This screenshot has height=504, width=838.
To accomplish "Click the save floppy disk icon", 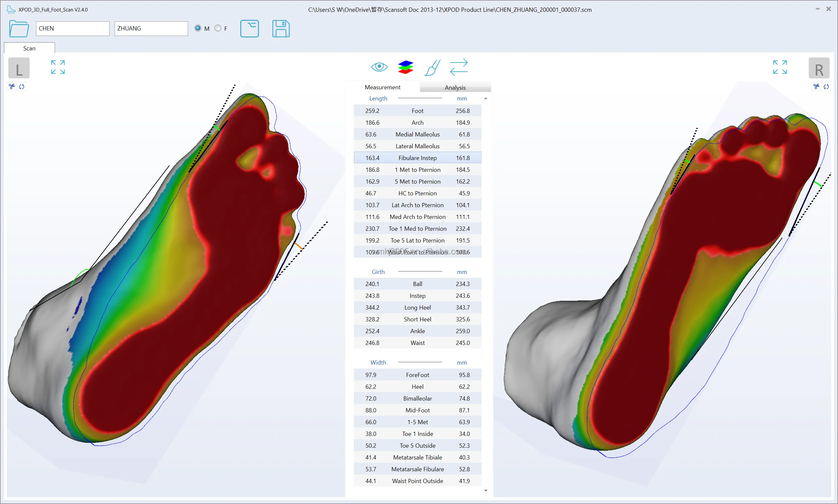I will pos(281,29).
